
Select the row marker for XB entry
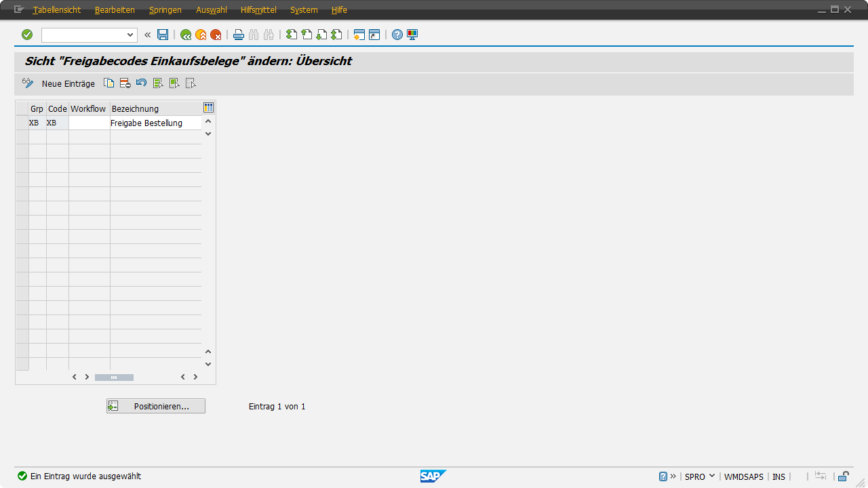22,123
